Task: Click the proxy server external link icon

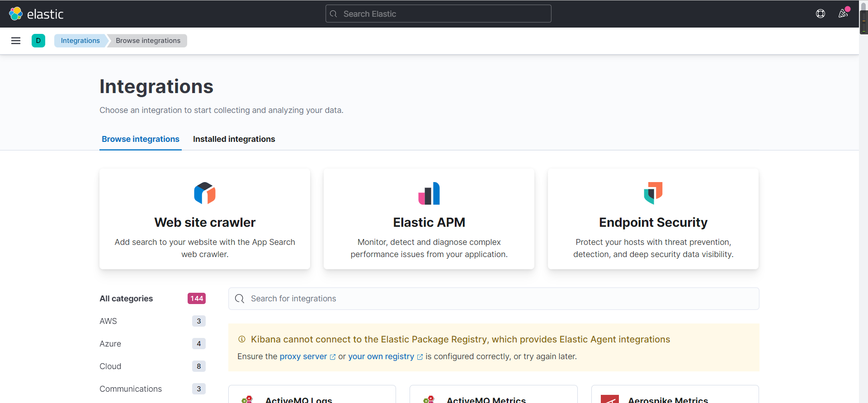Action: click(x=333, y=357)
